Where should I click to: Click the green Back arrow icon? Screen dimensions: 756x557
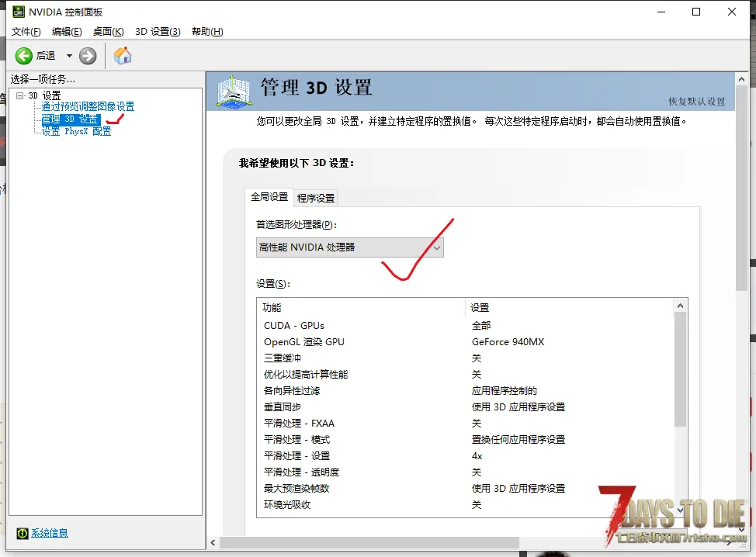[24, 56]
